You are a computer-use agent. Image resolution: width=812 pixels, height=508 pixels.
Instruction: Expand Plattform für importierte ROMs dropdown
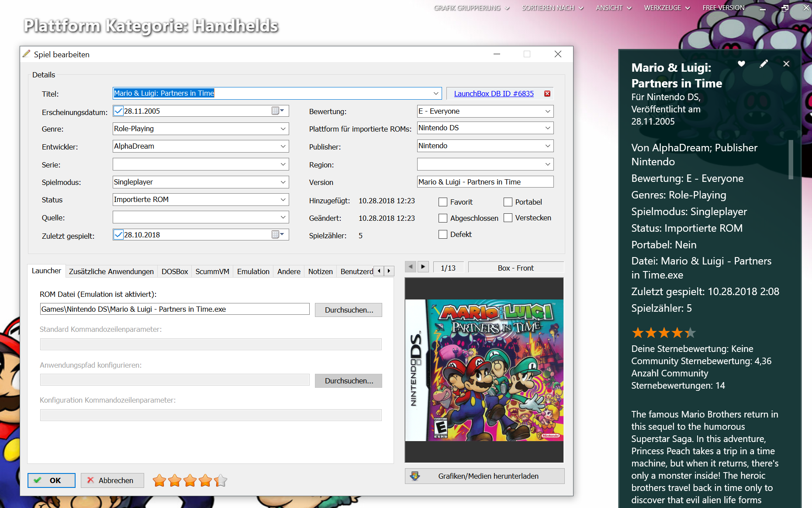coord(548,128)
